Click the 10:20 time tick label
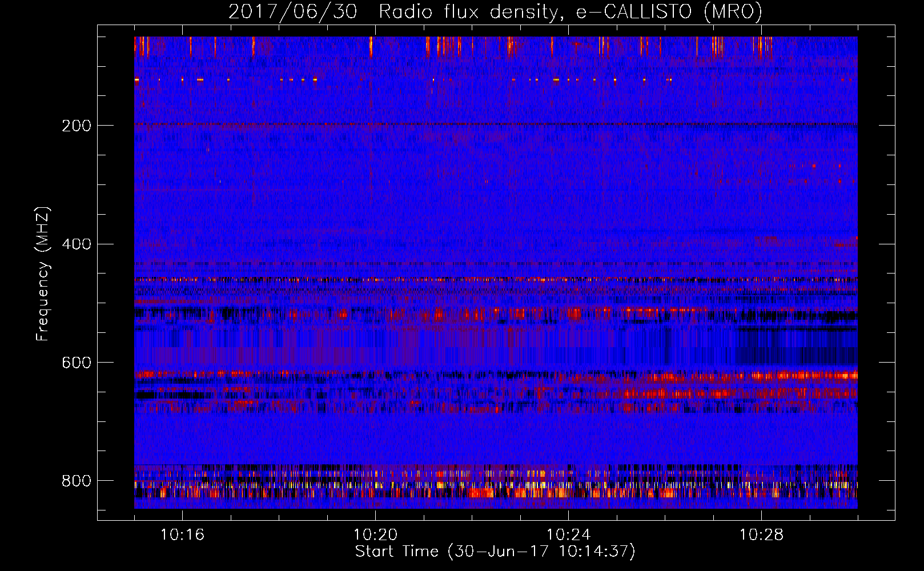This screenshot has height=571, width=924. 375,534
